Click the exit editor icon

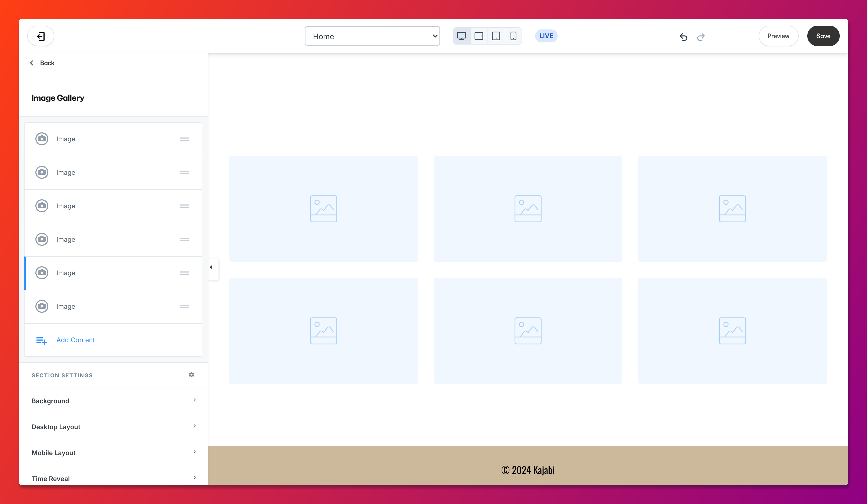pos(41,36)
